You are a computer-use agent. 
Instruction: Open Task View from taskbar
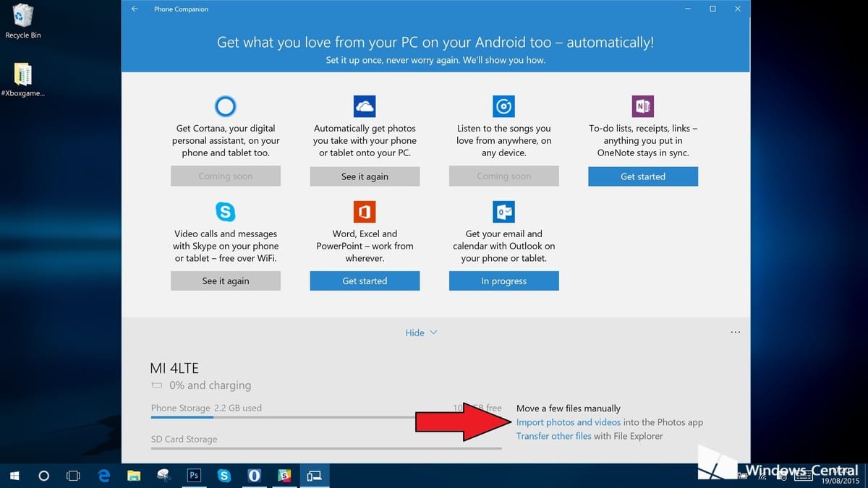coord(73,476)
